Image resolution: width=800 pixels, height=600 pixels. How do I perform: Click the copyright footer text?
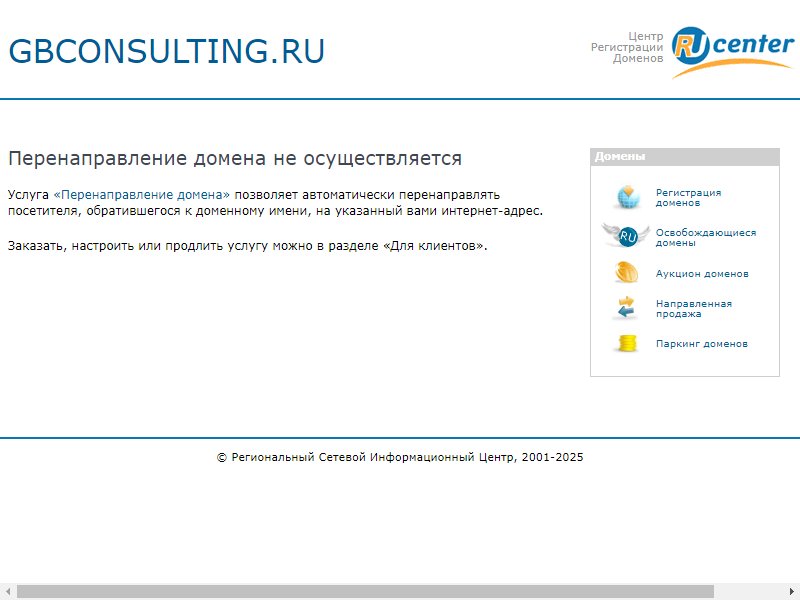coord(400,457)
